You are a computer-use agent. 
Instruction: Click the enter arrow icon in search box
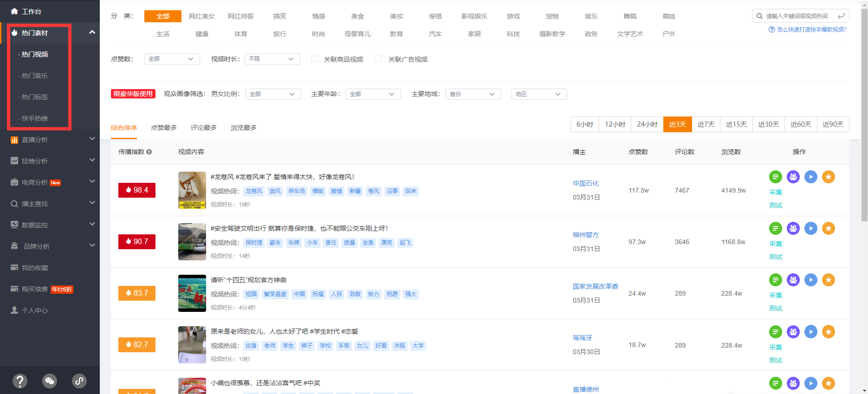click(x=841, y=16)
